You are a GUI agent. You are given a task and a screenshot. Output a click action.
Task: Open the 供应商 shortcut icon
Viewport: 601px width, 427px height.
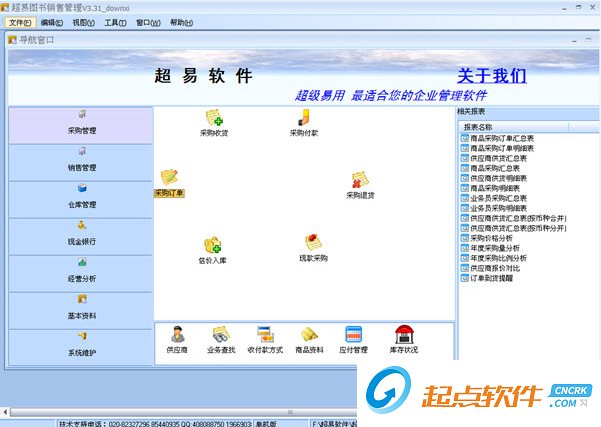[177, 339]
